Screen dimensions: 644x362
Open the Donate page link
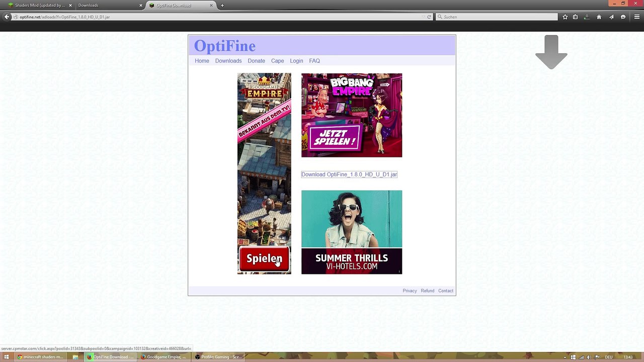click(x=256, y=61)
